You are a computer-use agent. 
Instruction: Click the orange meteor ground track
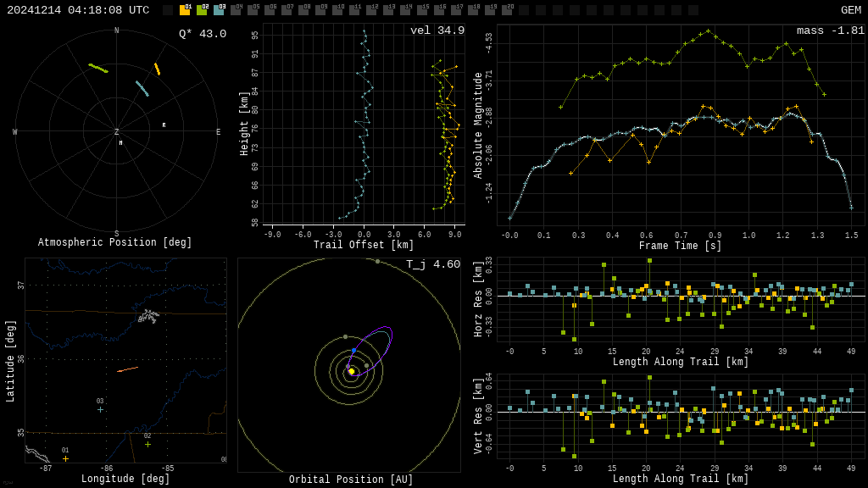[x=127, y=369]
